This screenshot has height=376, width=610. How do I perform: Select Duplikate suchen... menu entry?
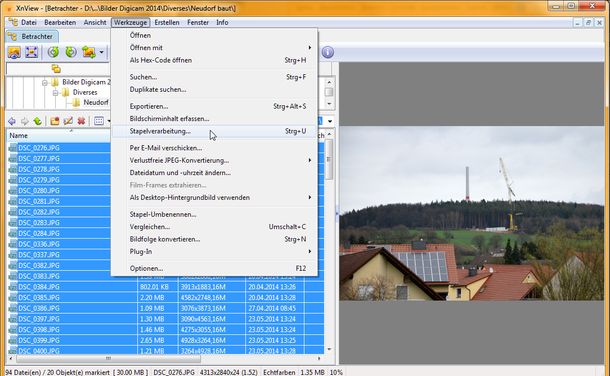coord(214,89)
